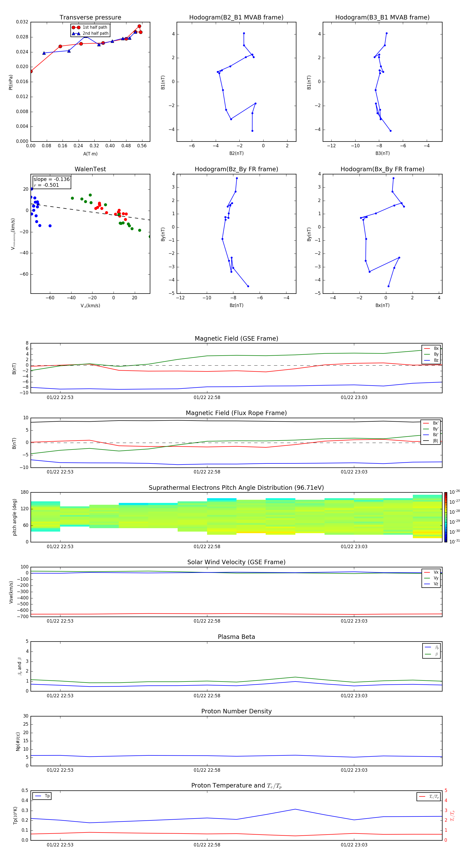Click the "Plasma Beta" panel title
Viewport: 473px width, 868px height.
pyautogui.click(x=236, y=637)
